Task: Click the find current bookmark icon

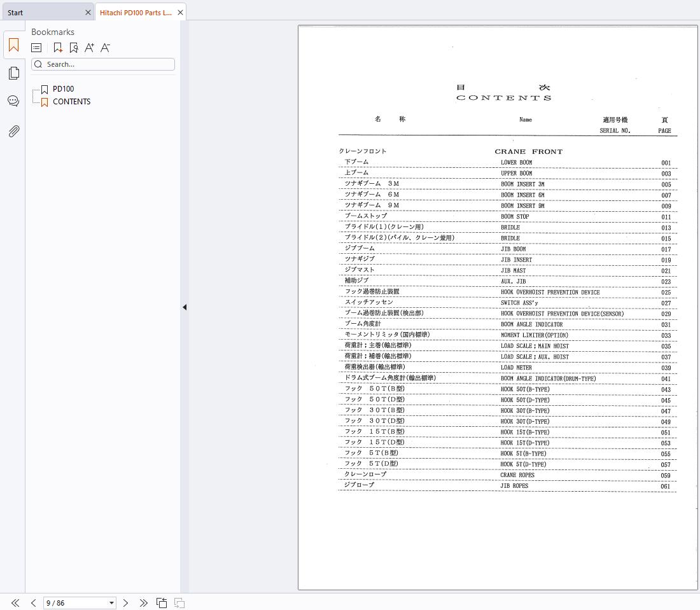Action: pos(74,48)
